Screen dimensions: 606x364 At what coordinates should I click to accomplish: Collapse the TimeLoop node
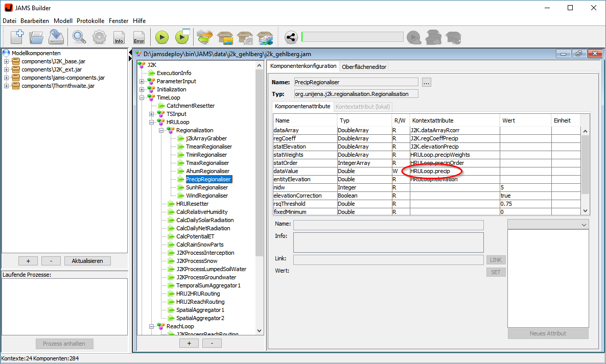coord(142,98)
